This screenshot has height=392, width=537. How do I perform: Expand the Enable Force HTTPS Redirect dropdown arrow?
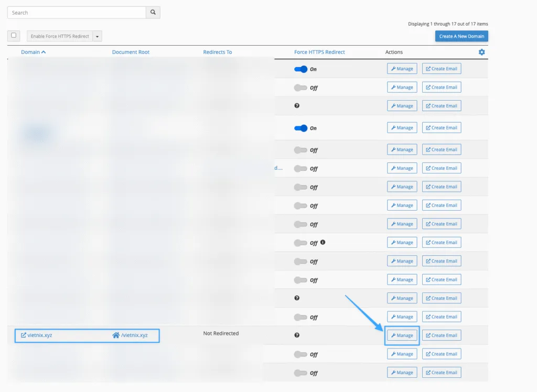click(97, 36)
